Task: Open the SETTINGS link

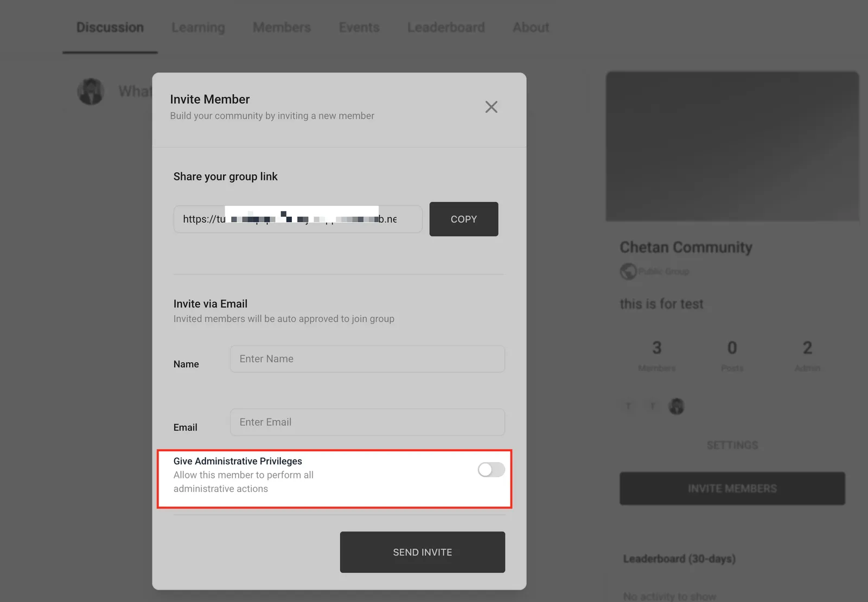Action: coord(732,445)
